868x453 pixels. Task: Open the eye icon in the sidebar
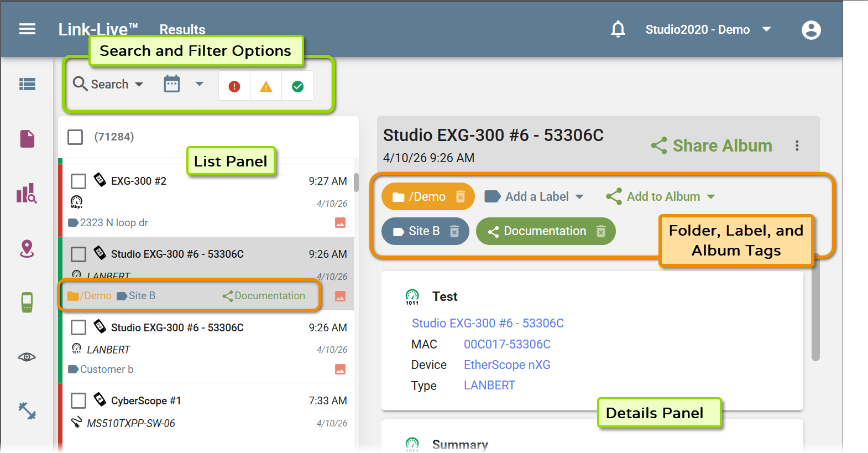coord(27,357)
